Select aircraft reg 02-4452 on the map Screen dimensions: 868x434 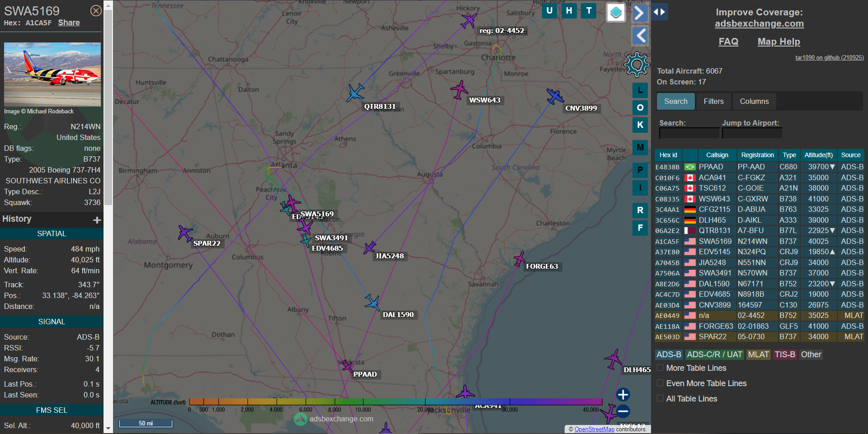469,21
